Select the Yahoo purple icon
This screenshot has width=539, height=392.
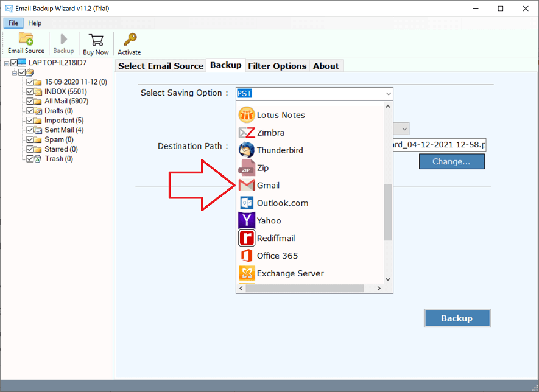(x=247, y=220)
